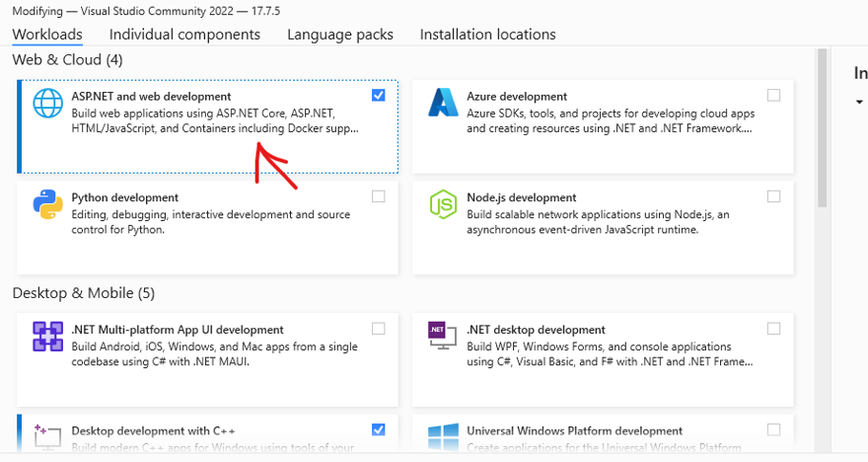Uncheck Desktop development with C++ checkbox
The image size is (868, 462).
tap(379, 429)
